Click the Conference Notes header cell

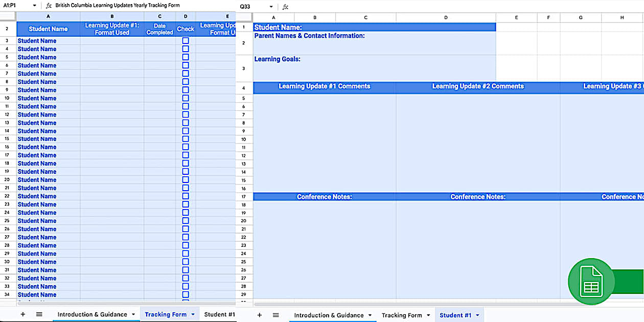(324, 197)
